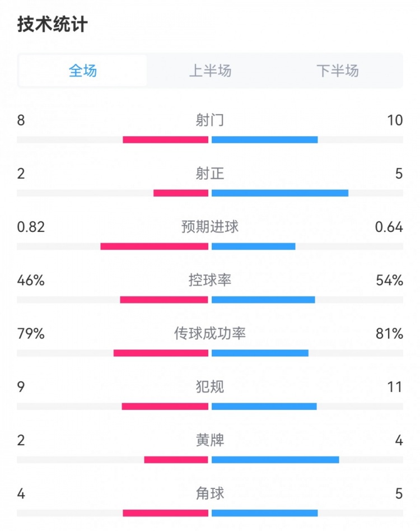
Task: Click the blue bar under 黄牌
Action: pos(276,460)
